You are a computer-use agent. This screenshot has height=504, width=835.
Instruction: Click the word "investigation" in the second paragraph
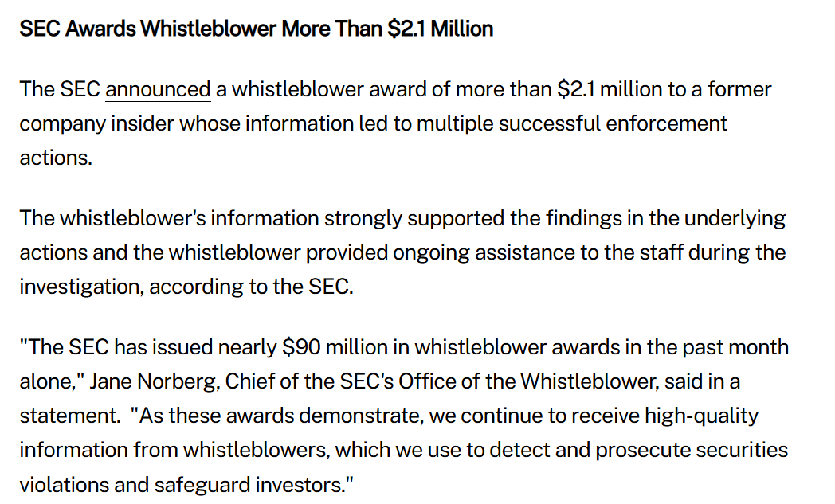pos(80,287)
